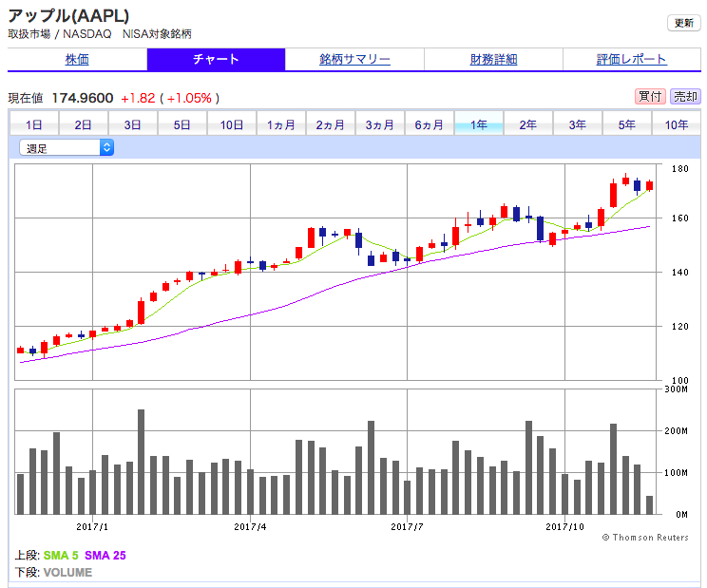Click the 2017/10 date axis label

565,526
